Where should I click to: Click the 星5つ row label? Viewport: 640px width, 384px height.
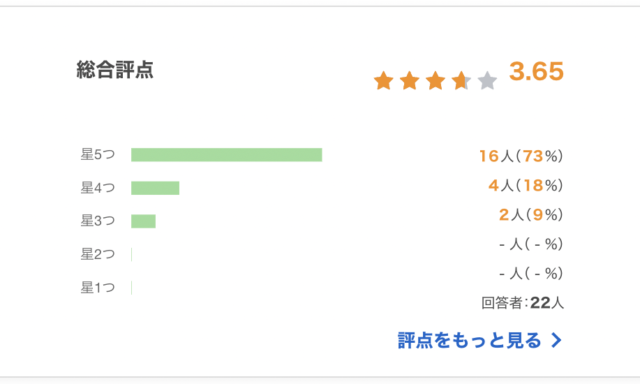click(98, 155)
